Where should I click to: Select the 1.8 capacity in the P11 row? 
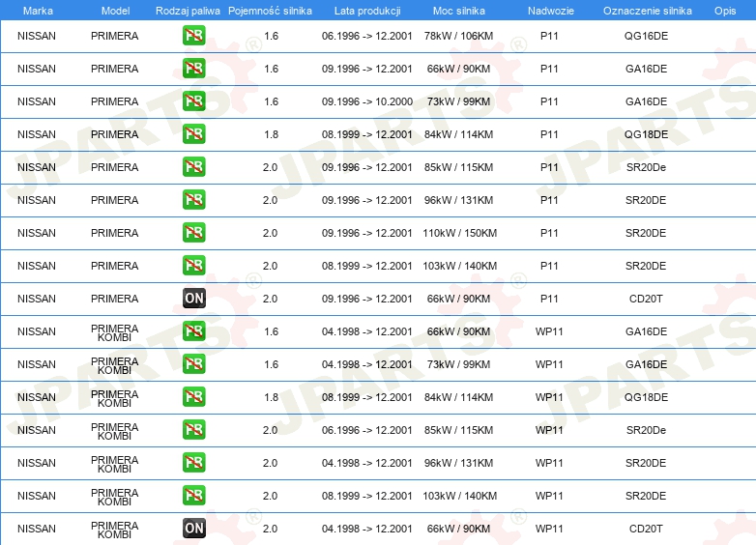pos(271,134)
